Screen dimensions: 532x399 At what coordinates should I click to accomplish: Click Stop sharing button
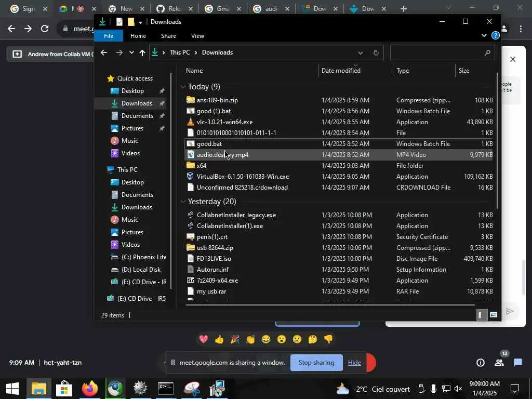point(316,363)
